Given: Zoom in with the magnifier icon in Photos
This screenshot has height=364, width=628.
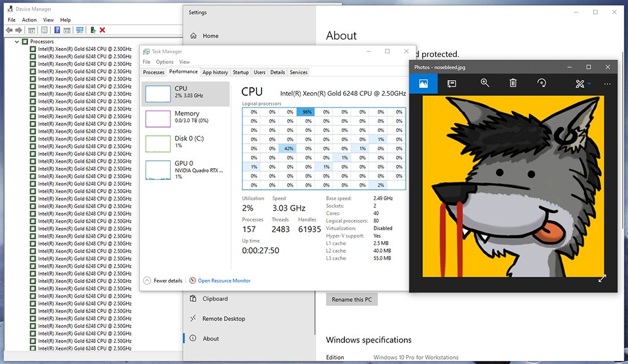Looking at the screenshot, I should coord(484,83).
